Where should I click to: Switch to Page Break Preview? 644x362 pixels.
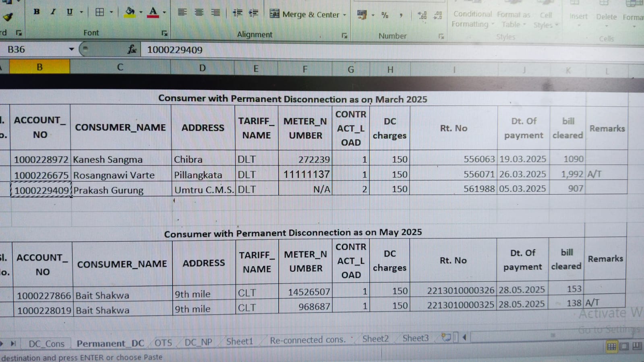pos(637,346)
